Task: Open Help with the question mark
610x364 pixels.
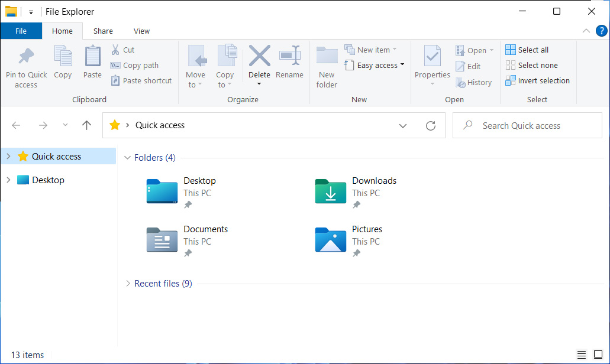Action: tap(602, 31)
